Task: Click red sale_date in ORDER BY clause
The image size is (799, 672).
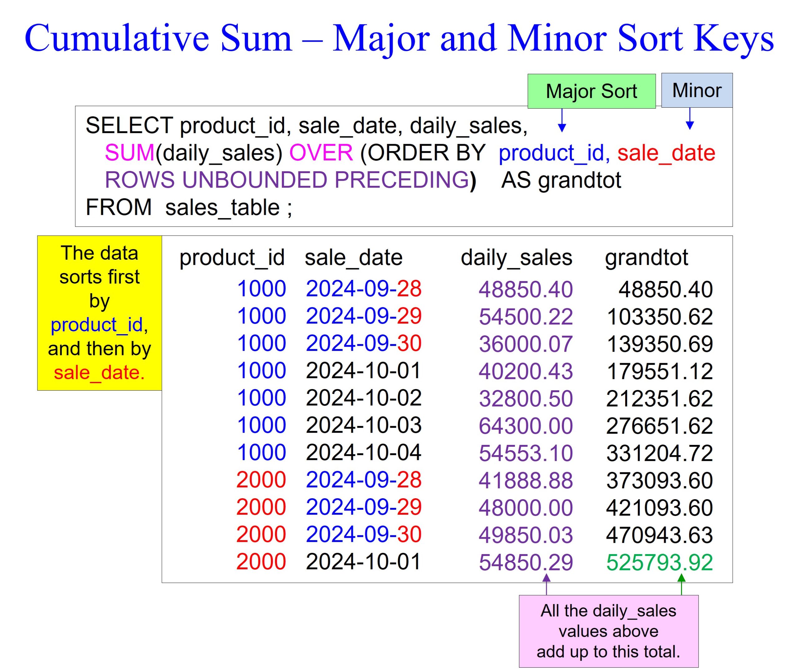Action: pyautogui.click(x=666, y=153)
